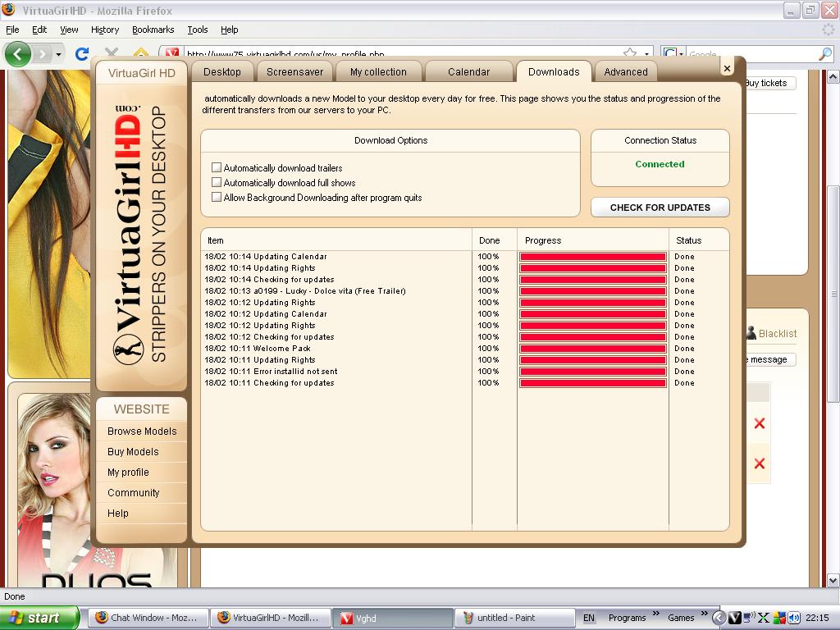Click the Status column header
This screenshot has height=630, width=840.
pos(699,240)
